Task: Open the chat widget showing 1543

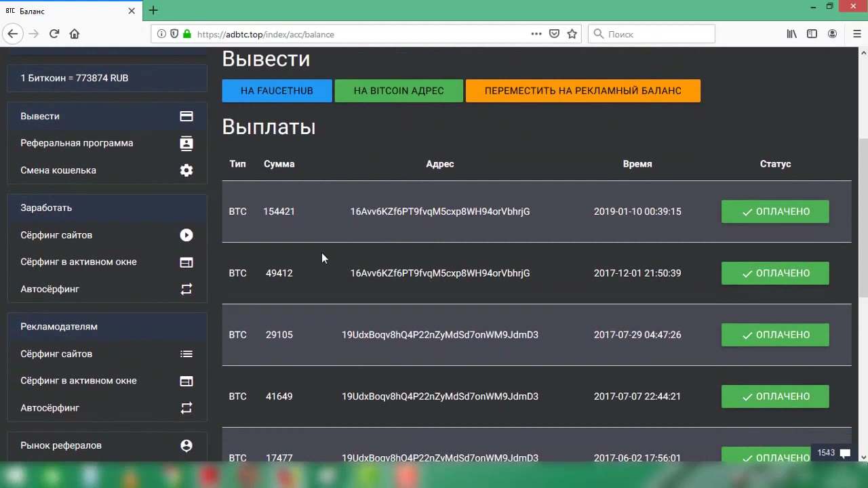Action: (x=833, y=453)
